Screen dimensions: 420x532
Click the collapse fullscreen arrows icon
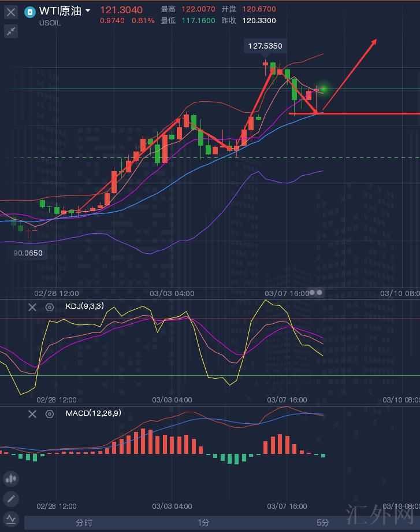[11, 31]
